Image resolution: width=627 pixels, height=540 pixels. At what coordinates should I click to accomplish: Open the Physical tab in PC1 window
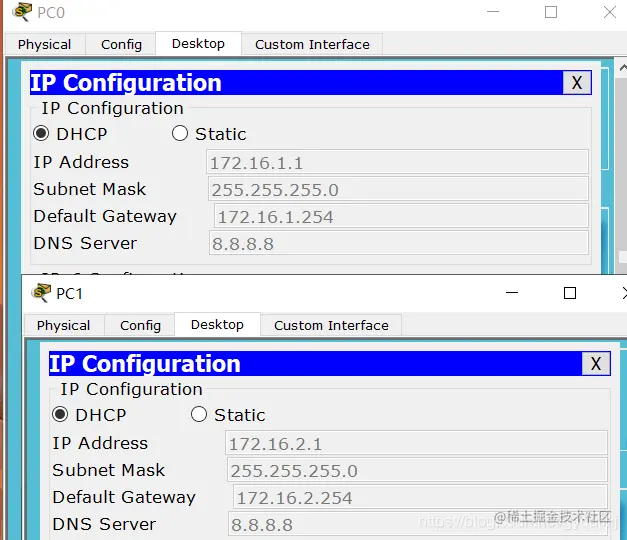63,326
